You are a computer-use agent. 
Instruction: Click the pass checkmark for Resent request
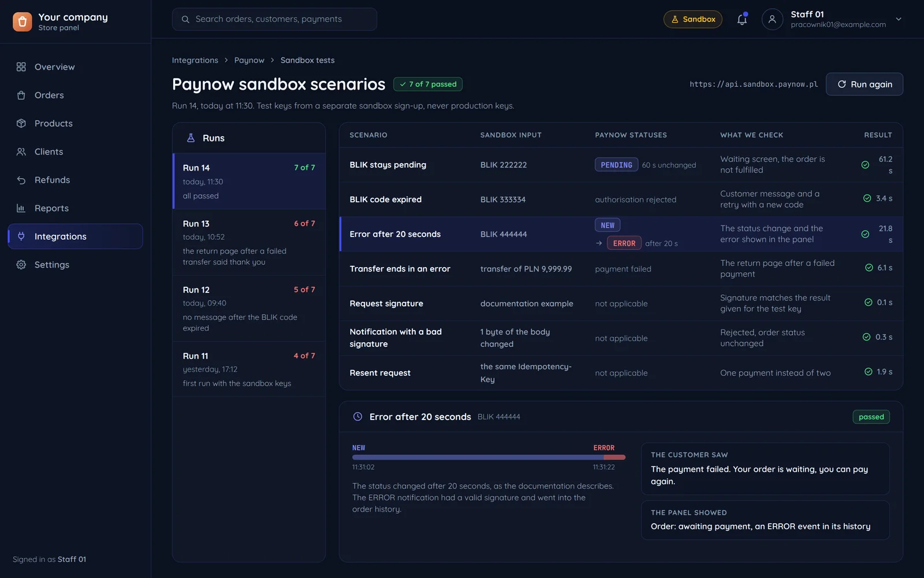click(869, 372)
